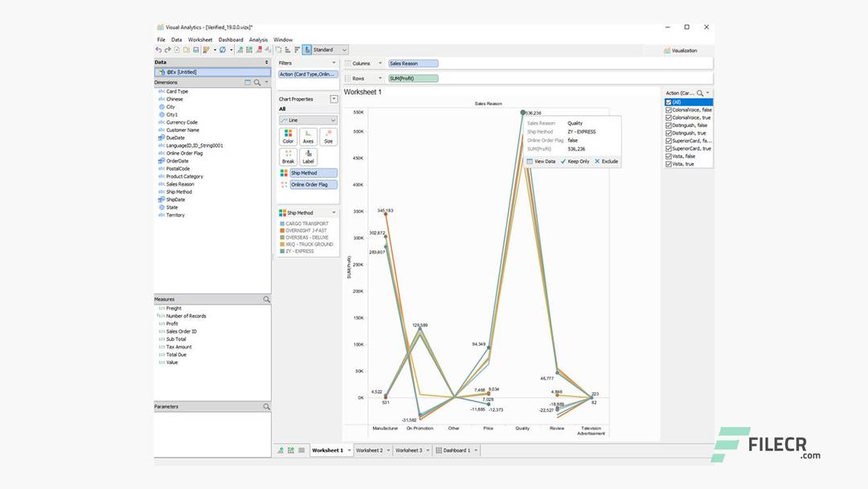
Task: Click the Save icon in the toolbar
Action: pyautogui.click(x=196, y=50)
